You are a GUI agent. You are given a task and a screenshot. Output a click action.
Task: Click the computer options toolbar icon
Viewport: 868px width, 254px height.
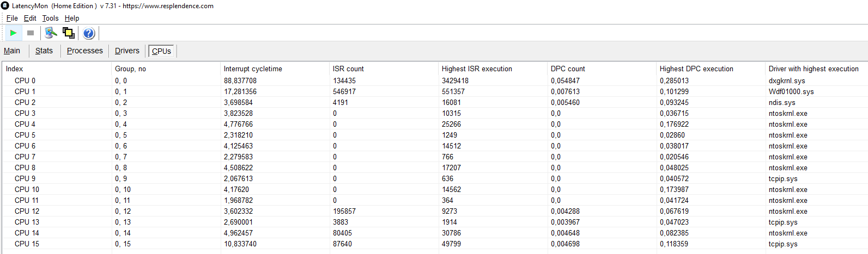[51, 33]
